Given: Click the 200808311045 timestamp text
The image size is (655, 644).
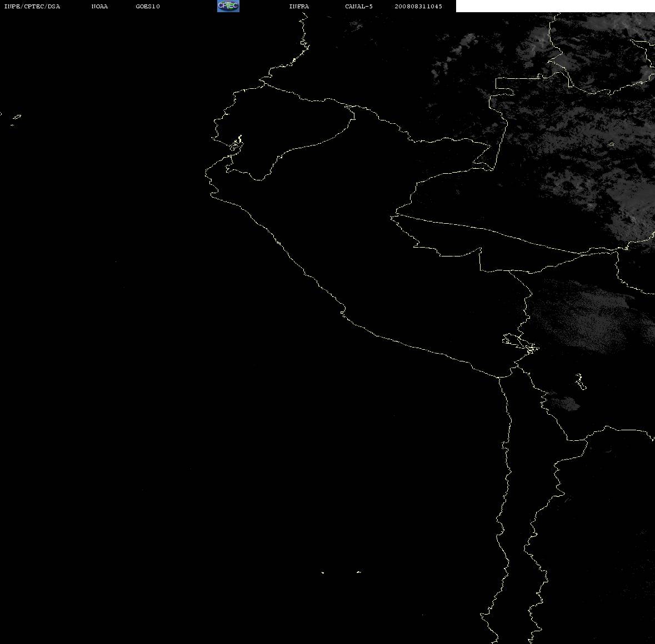Looking at the screenshot, I should point(418,6).
